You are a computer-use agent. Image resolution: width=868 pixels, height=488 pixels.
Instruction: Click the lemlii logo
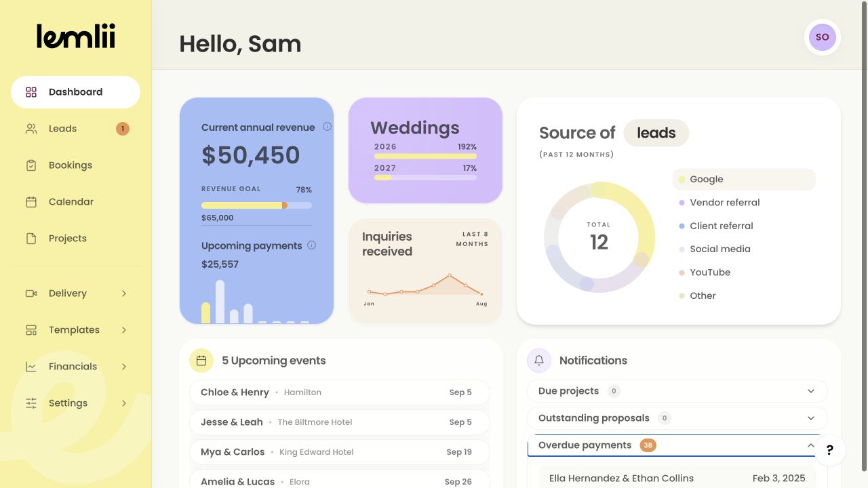coord(76,36)
